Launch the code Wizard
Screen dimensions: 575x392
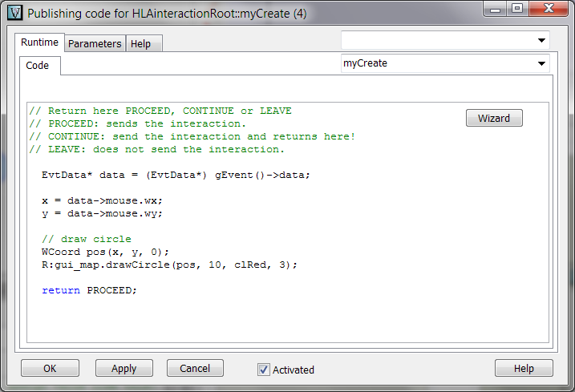click(493, 118)
